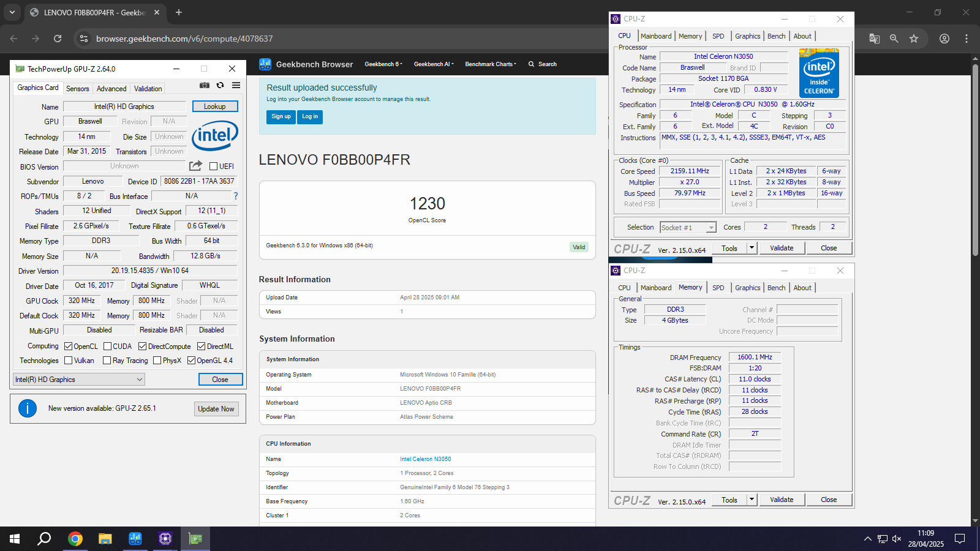
Task: Open the Benchmark Charts dropdown menu
Action: [491, 64]
